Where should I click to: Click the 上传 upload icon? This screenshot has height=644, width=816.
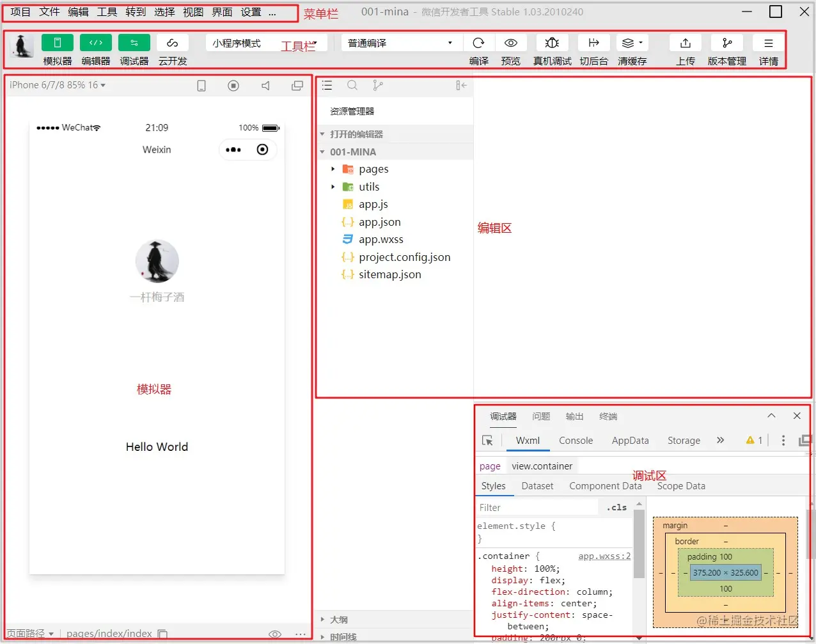685,43
